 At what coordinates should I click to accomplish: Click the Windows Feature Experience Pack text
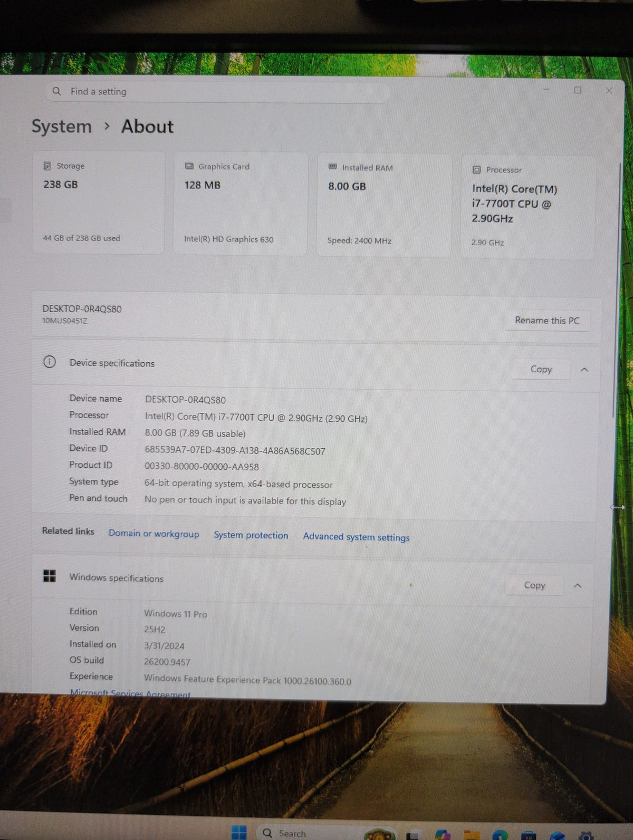pyautogui.click(x=247, y=680)
